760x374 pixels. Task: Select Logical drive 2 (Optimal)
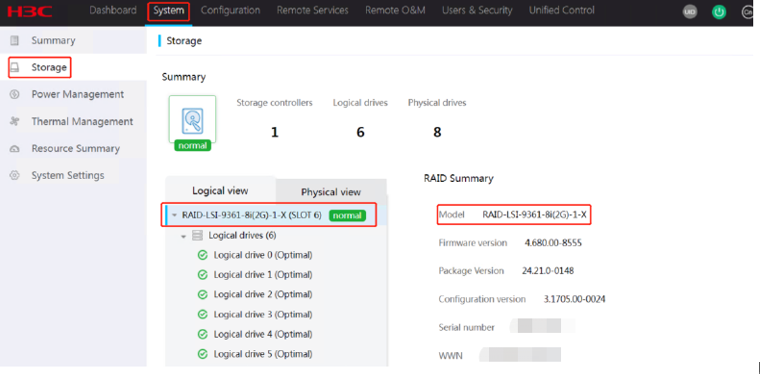[x=263, y=295]
